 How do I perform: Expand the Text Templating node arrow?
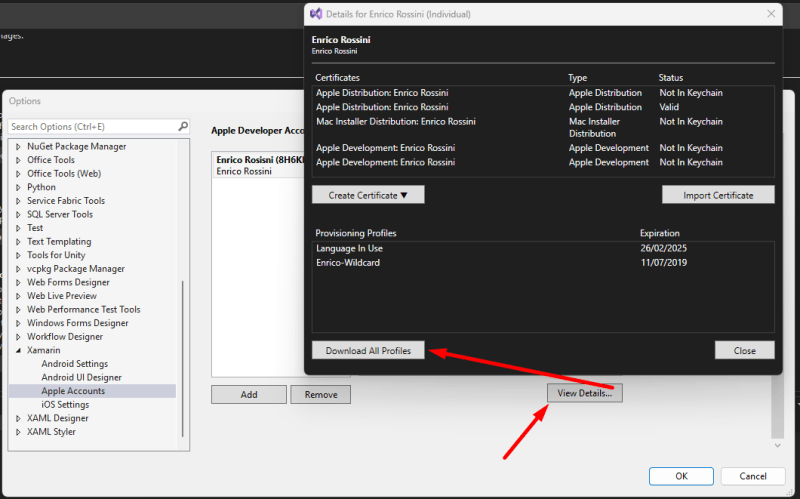(18, 242)
